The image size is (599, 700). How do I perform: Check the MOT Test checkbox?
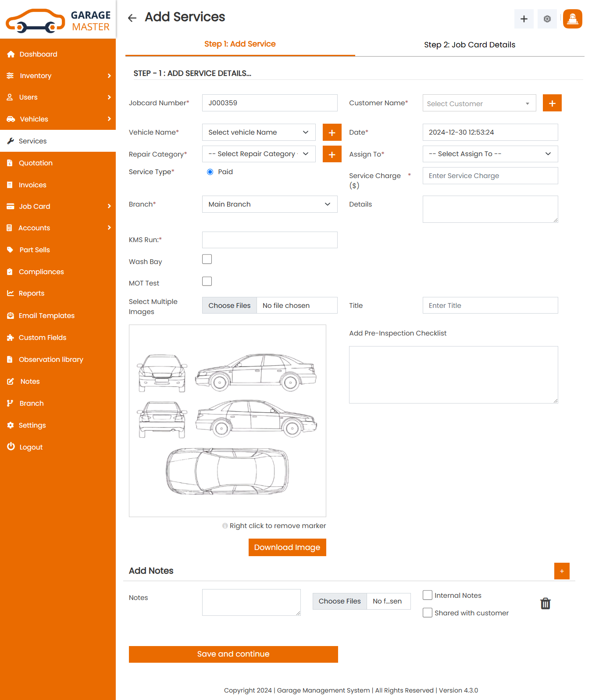[207, 282]
